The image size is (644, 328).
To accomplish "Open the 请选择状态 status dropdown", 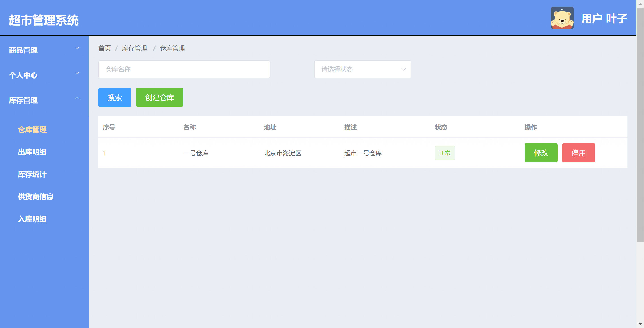I will [362, 69].
